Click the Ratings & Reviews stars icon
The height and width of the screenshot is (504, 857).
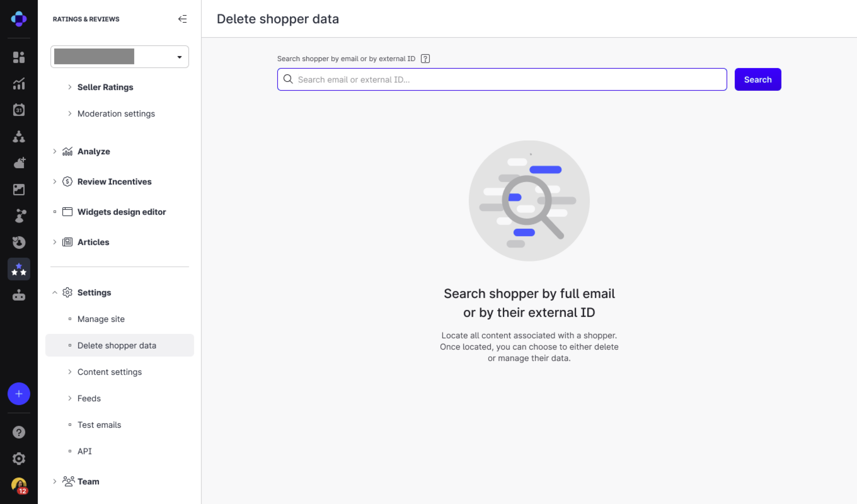coord(19,269)
